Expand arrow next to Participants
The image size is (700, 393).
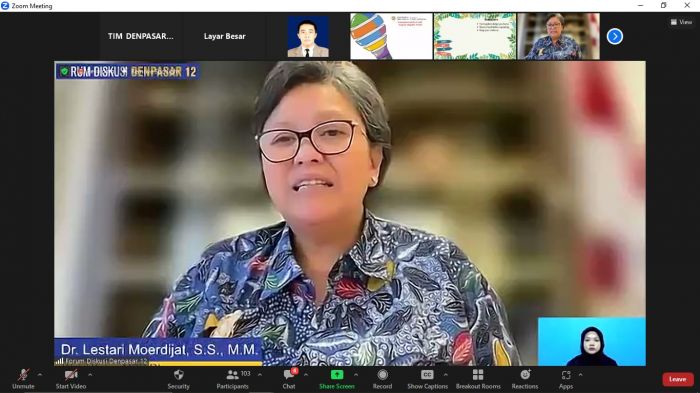(260, 375)
